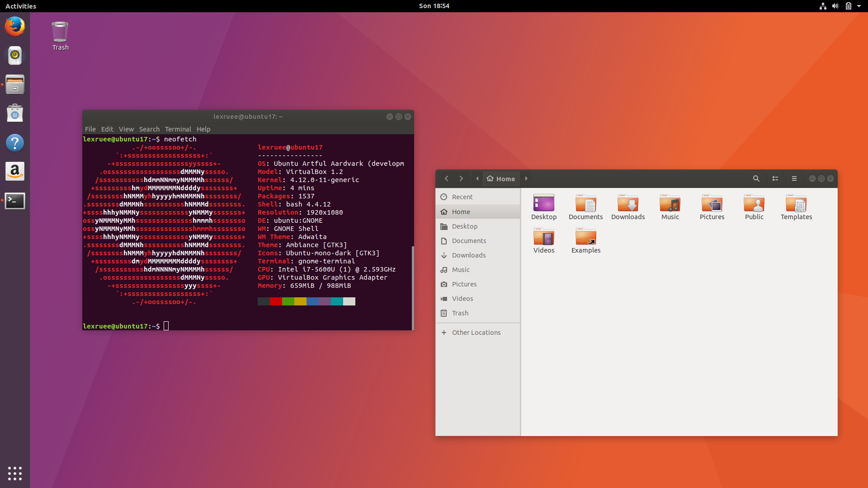868x488 pixels.
Task: Open the Downloads folder icon
Action: point(628,204)
